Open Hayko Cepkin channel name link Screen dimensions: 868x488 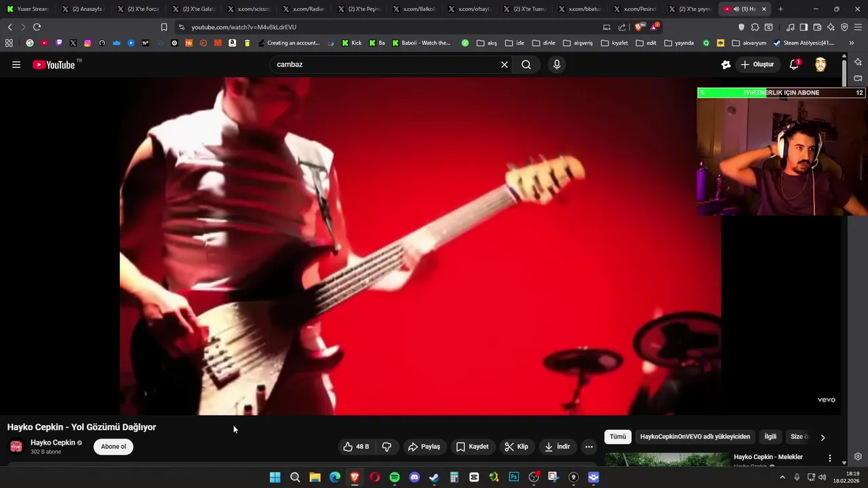tap(53, 443)
